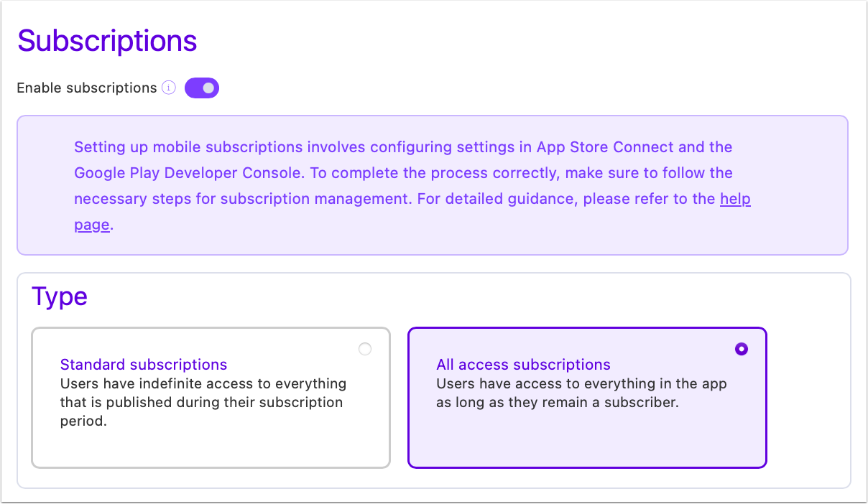Select the All access subscriptions radio button
The image size is (868, 504).
(x=742, y=349)
